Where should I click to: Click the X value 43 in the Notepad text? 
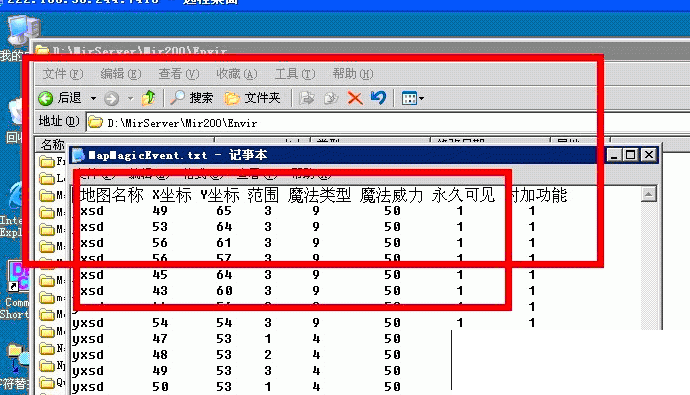tap(160, 291)
